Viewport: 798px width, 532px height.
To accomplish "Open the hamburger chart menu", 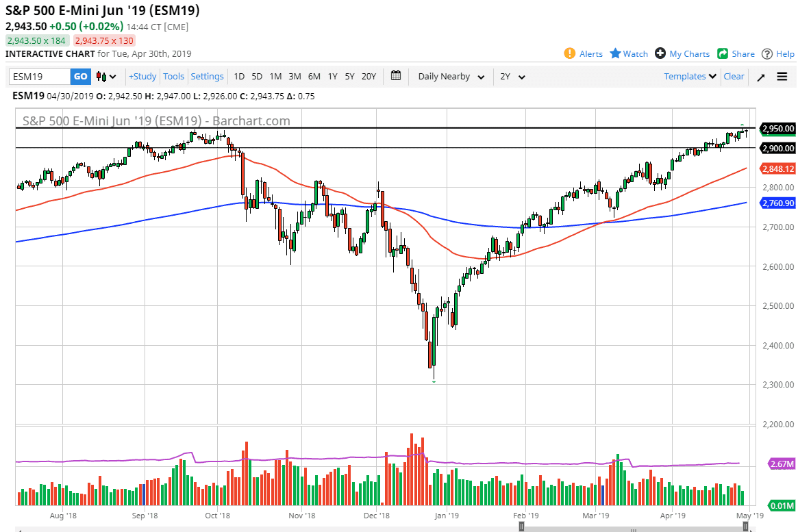I will [x=782, y=77].
